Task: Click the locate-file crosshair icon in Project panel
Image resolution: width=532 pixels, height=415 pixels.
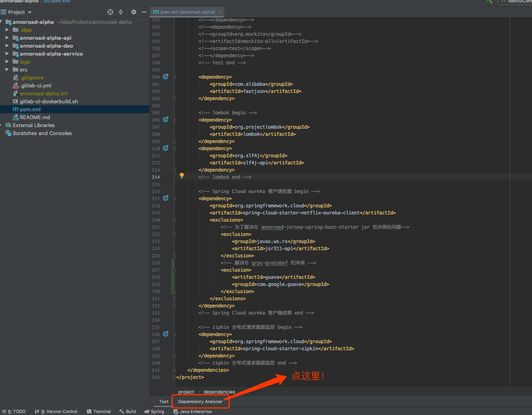Action: (x=110, y=12)
